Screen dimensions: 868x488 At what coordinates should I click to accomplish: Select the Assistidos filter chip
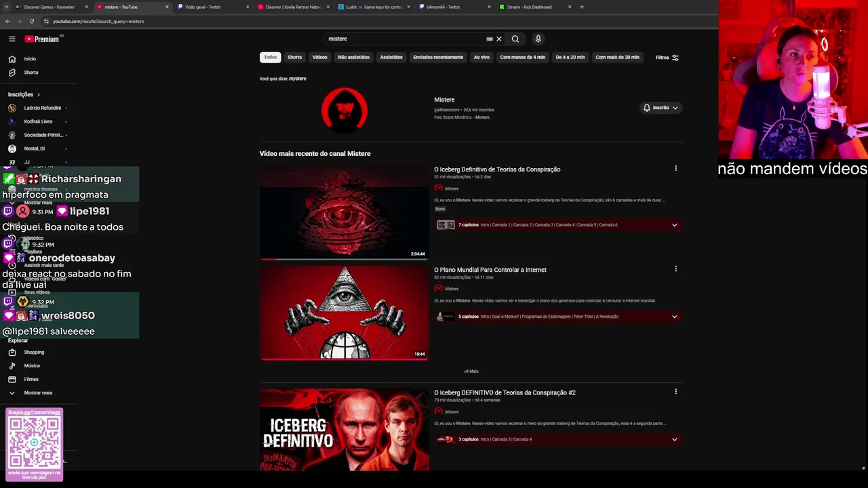click(391, 57)
